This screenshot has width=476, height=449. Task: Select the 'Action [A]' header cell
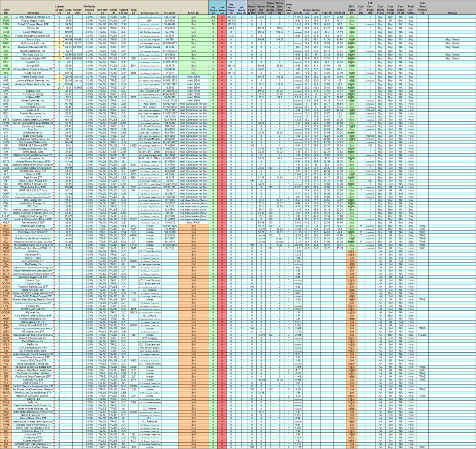[194, 8]
